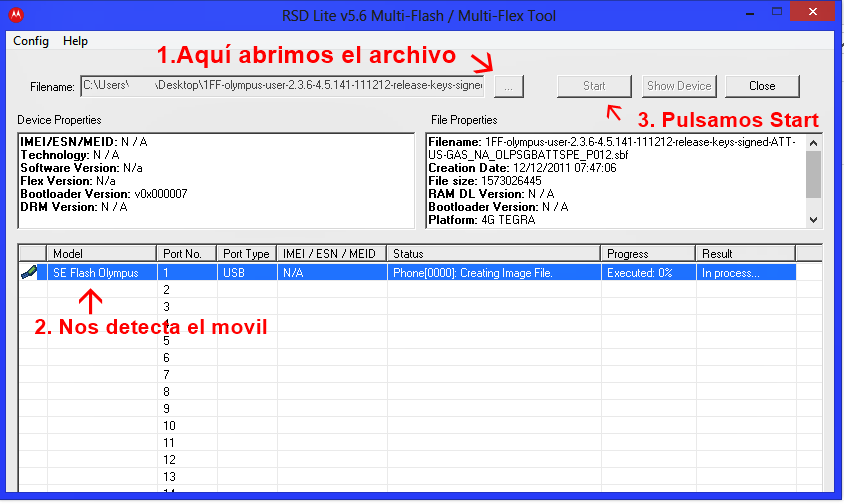Image resolution: width=844 pixels, height=504 pixels.
Task: Click the Software Version line in Device Properties
Action: tap(81, 168)
